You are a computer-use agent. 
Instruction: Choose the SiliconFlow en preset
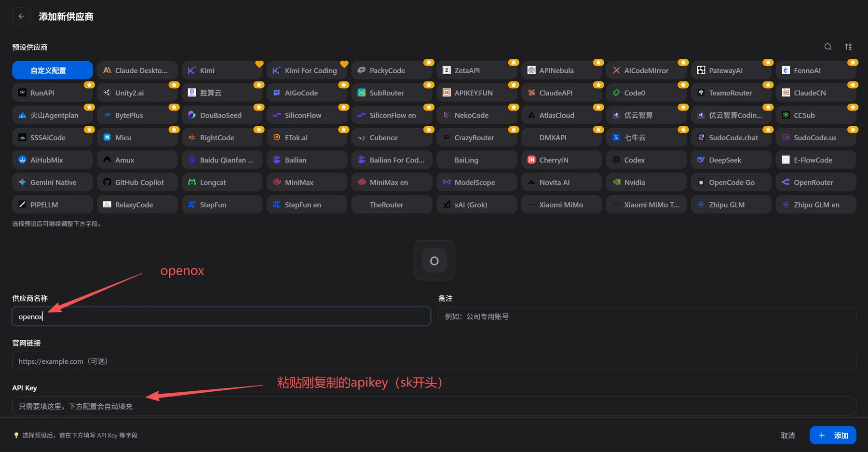tap(392, 115)
